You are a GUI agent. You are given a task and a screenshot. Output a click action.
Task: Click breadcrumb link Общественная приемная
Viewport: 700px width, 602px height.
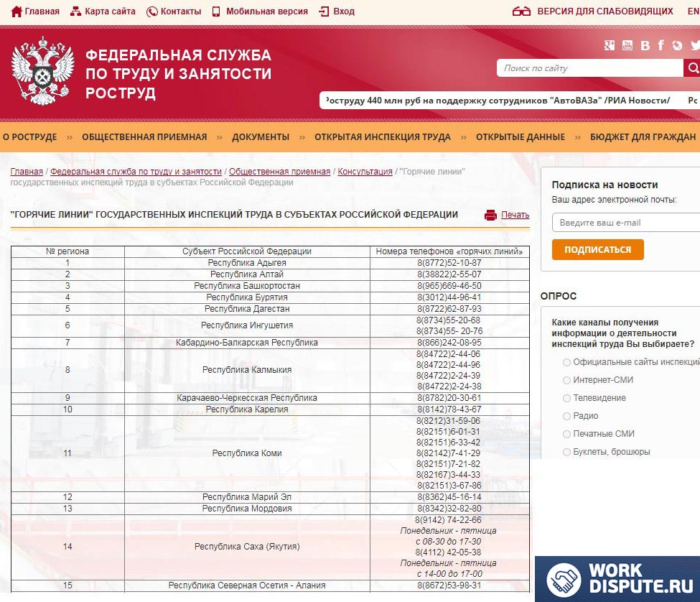[x=279, y=172]
